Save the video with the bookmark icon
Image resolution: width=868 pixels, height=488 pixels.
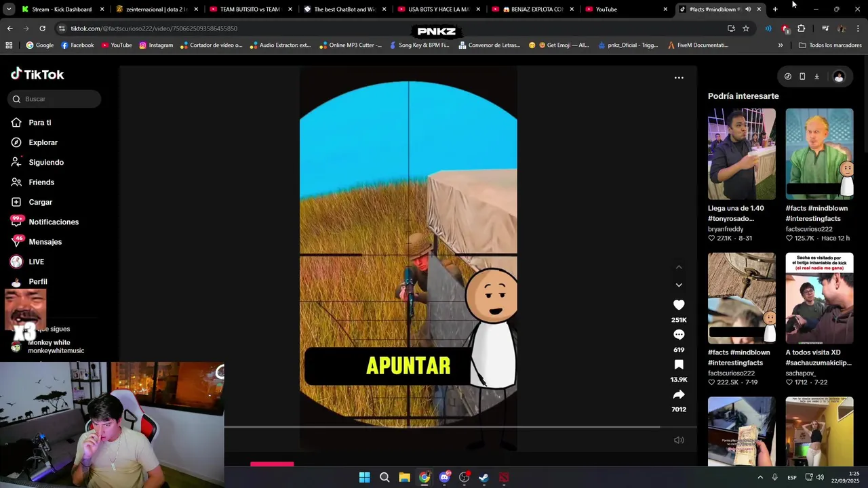coord(679,365)
